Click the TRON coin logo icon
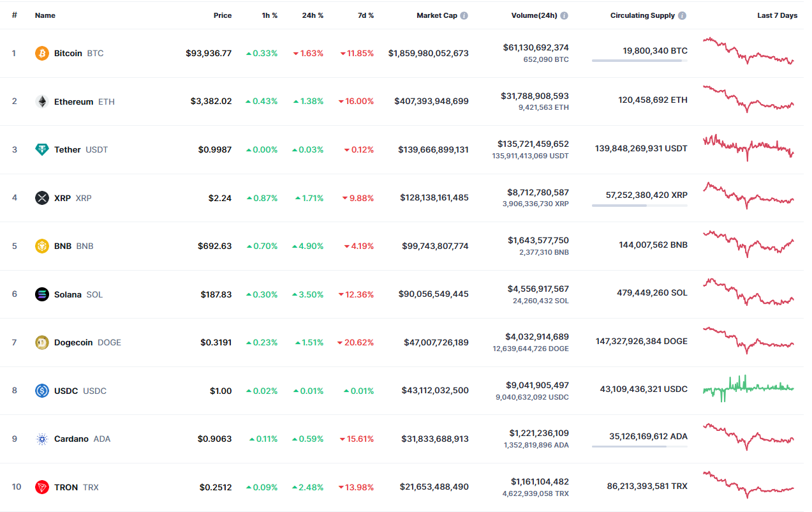The height and width of the screenshot is (512, 812). (42, 487)
